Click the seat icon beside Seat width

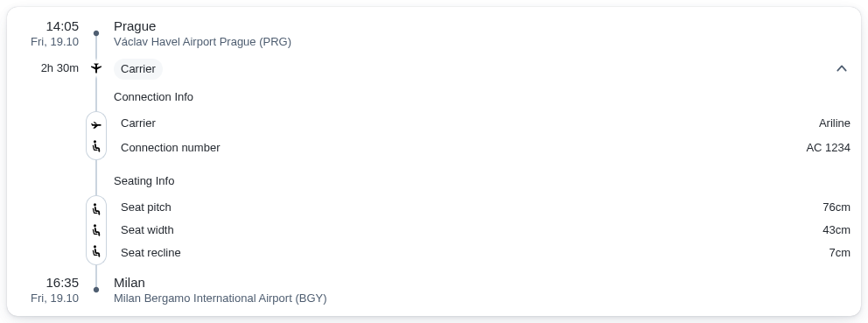pyautogui.click(x=96, y=230)
